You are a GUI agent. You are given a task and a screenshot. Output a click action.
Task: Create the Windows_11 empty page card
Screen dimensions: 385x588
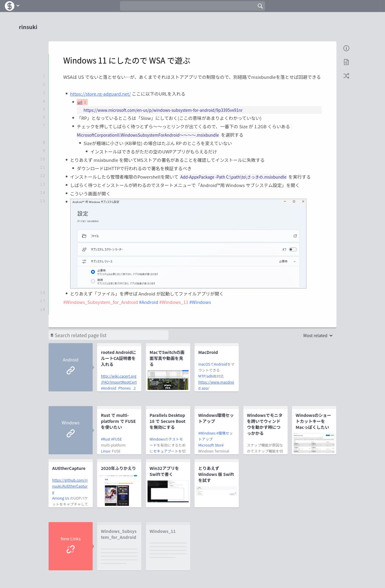tap(168, 546)
